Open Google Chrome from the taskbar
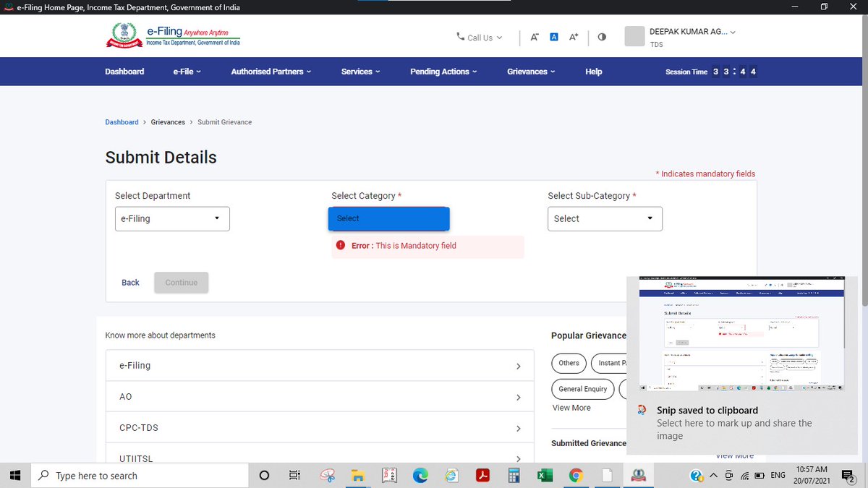 (576, 475)
